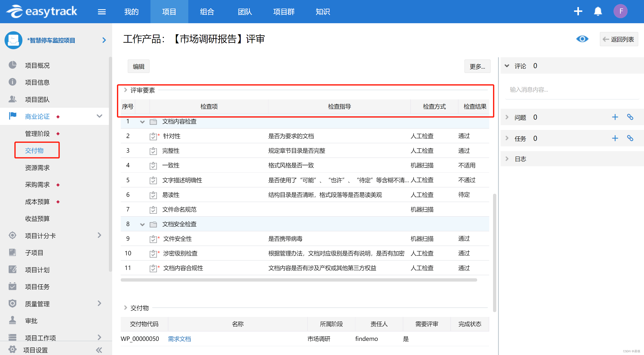Click the 检查结果 column header
The width and height of the screenshot is (644, 355).
click(475, 106)
